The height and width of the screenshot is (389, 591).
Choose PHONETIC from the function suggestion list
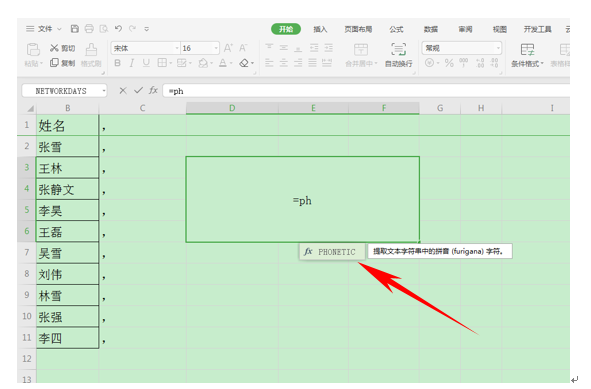coord(332,252)
